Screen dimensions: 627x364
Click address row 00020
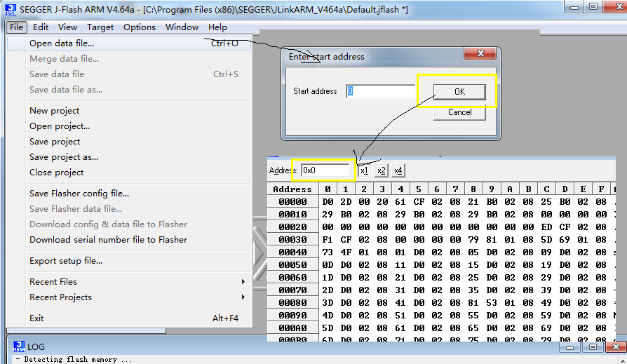[x=292, y=227]
